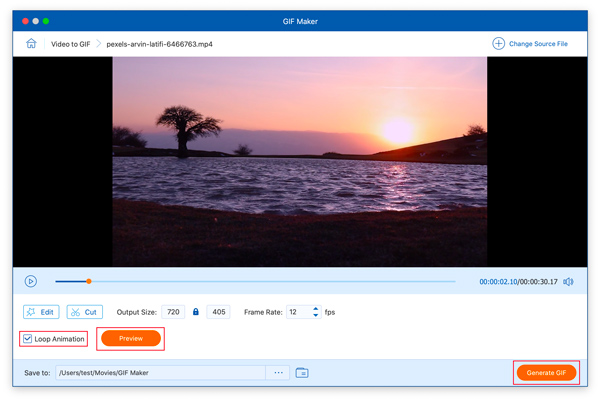Image resolution: width=600 pixels, height=401 pixels.
Task: Seek on the playback progress bar
Action: tap(255, 281)
